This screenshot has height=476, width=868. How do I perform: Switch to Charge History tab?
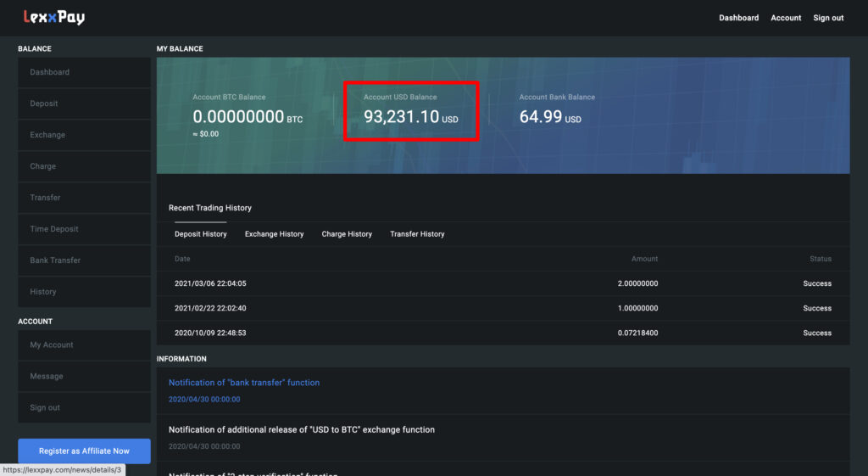[347, 234]
